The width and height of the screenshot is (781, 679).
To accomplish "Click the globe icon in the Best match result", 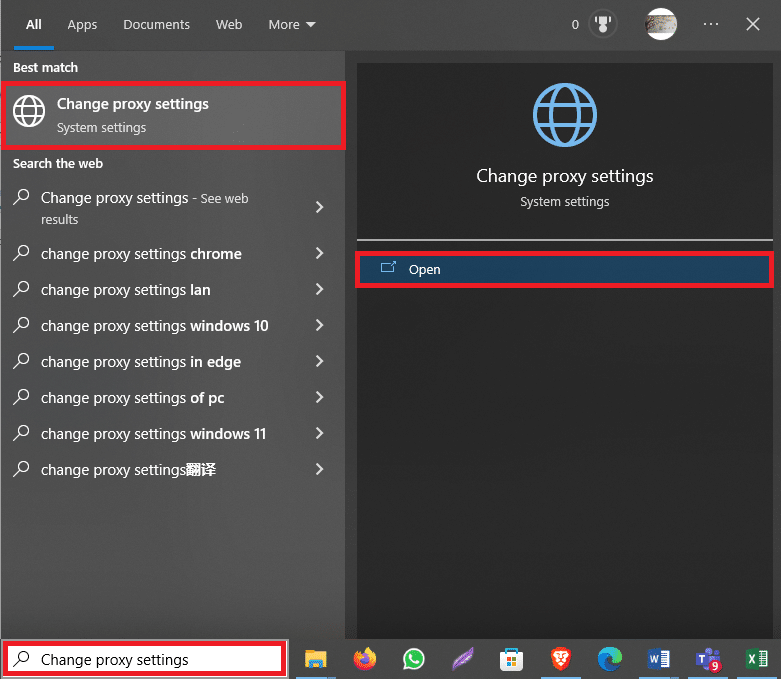I will coord(29,111).
